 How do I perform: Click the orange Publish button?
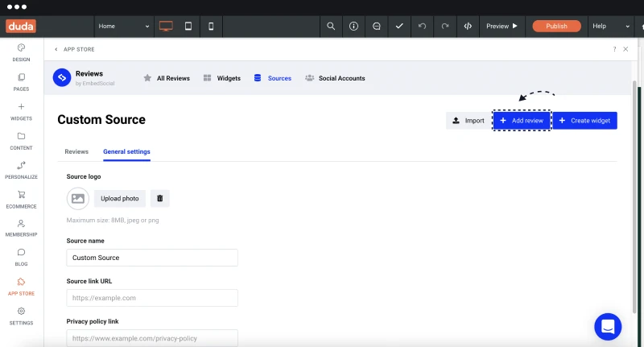coord(556,27)
